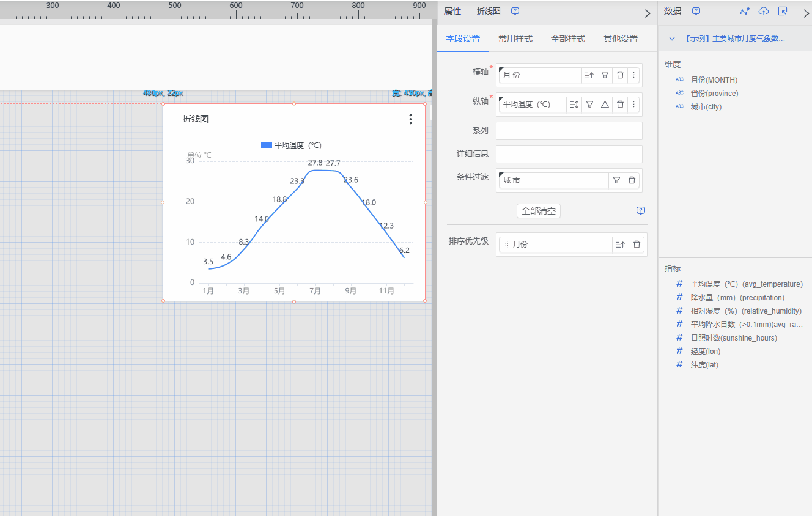Viewport: 812px width, 516px height.
Task: Open more options on 横轴 月份 field
Action: click(633, 75)
